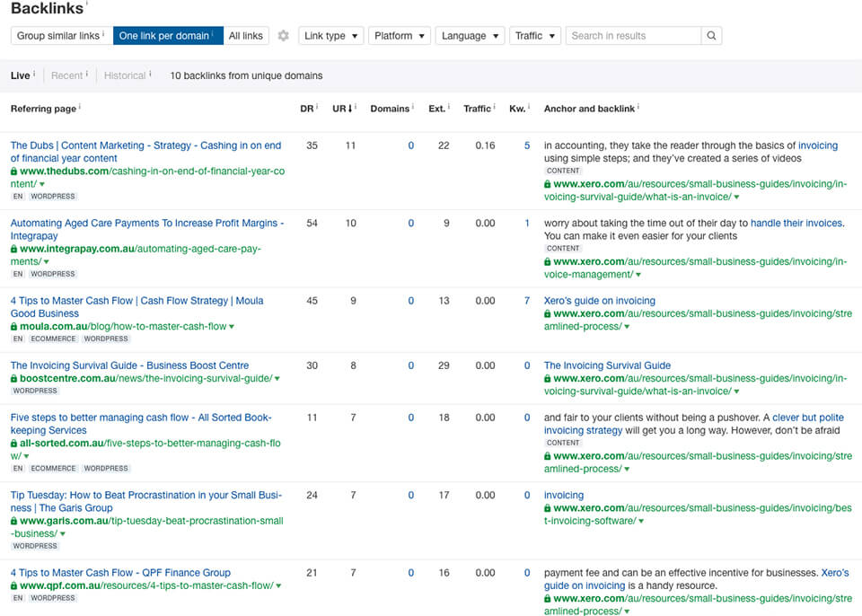This screenshot has height=616, width=862.
Task: Select Group similar links mode
Action: 62,36
